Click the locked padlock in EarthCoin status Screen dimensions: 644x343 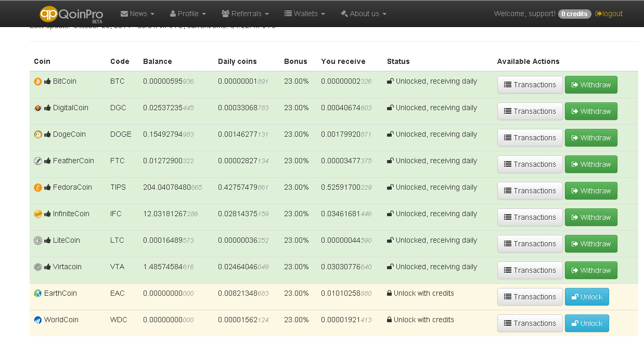coord(389,293)
